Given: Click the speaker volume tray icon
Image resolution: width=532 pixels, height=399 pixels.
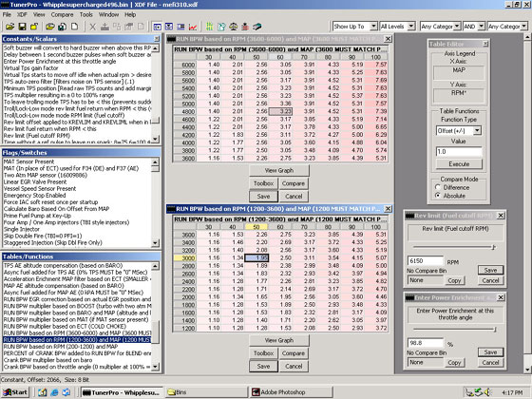Looking at the screenshot, I should [x=487, y=392].
